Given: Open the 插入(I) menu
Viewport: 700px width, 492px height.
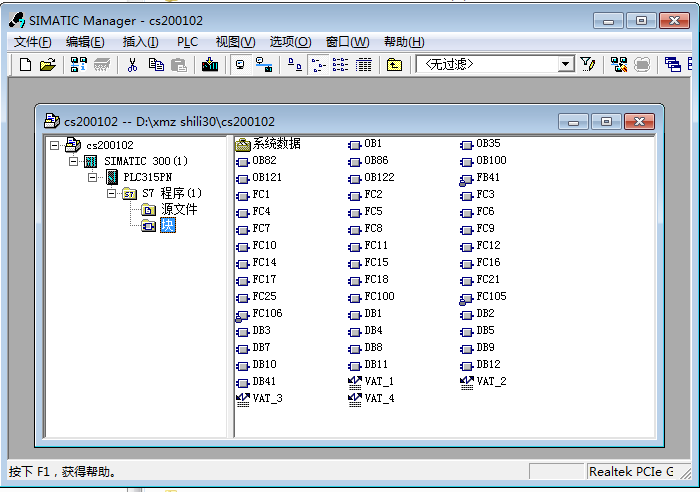Looking at the screenshot, I should pos(140,42).
